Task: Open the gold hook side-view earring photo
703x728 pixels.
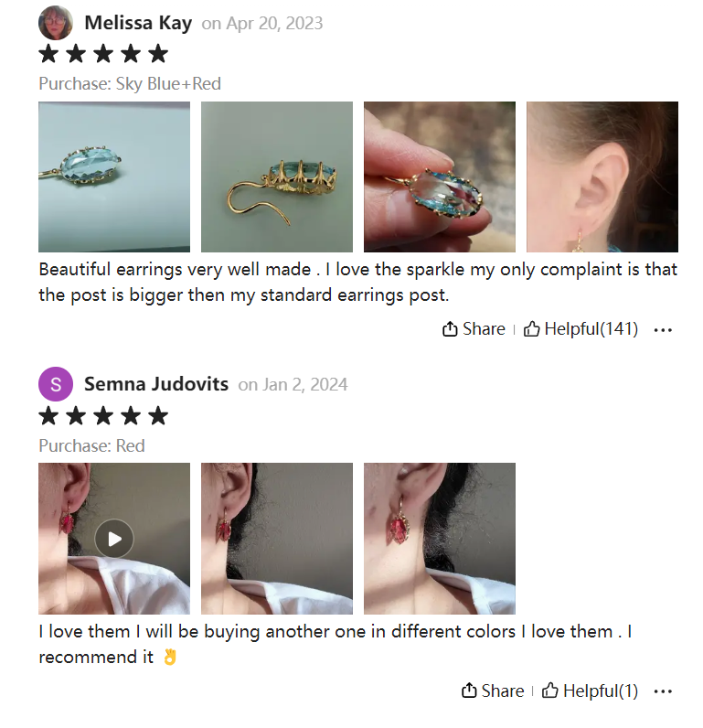Action: (x=277, y=177)
